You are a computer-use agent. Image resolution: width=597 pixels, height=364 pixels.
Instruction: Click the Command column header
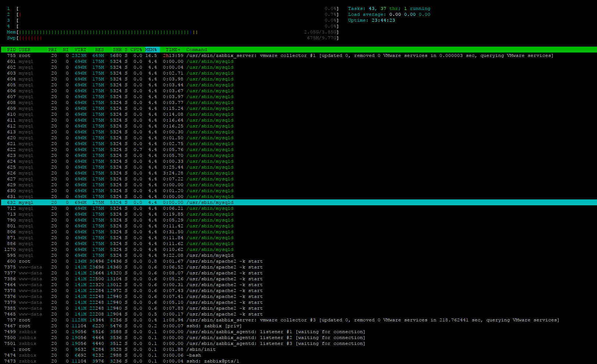click(197, 50)
